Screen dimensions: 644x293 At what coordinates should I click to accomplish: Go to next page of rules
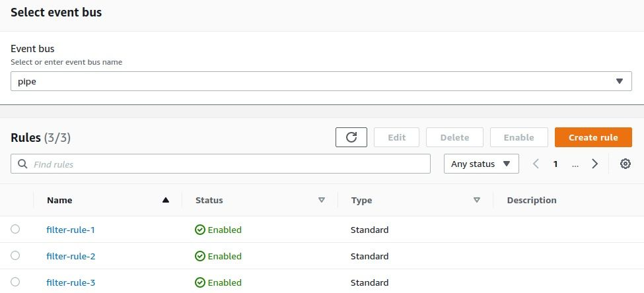pos(595,164)
